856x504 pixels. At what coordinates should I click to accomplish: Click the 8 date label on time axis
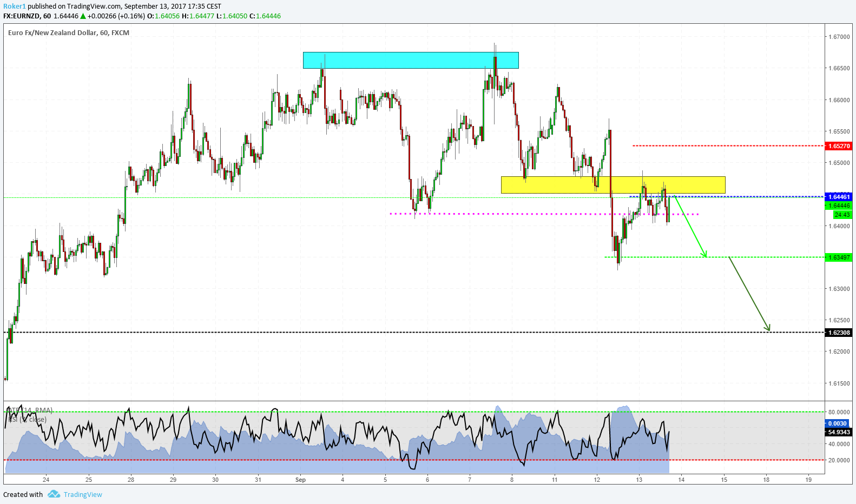coord(512,480)
